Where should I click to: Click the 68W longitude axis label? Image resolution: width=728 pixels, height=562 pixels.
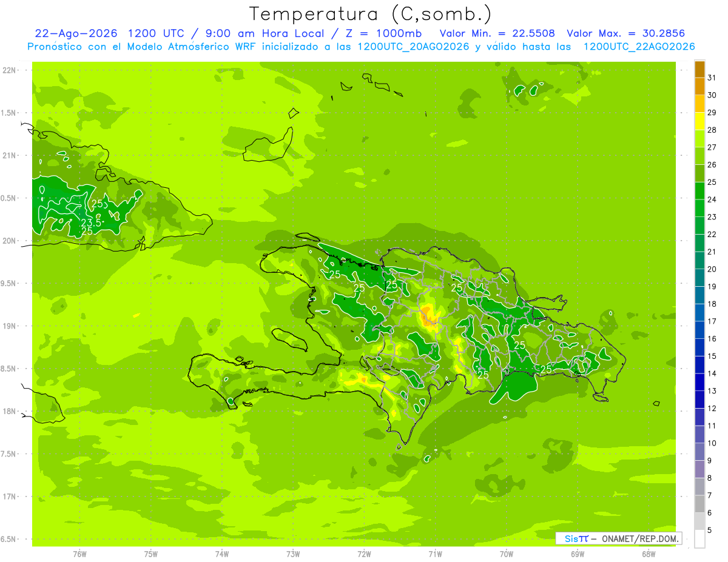pyautogui.click(x=649, y=554)
